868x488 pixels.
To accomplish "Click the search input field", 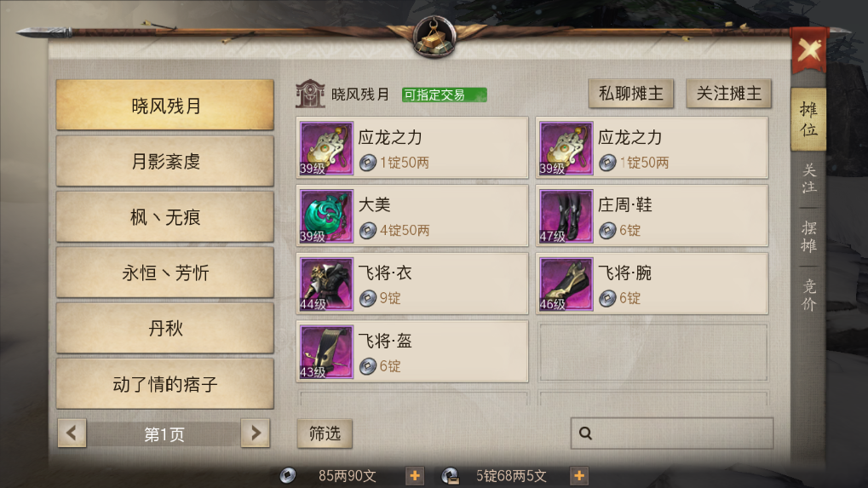I will (672, 433).
